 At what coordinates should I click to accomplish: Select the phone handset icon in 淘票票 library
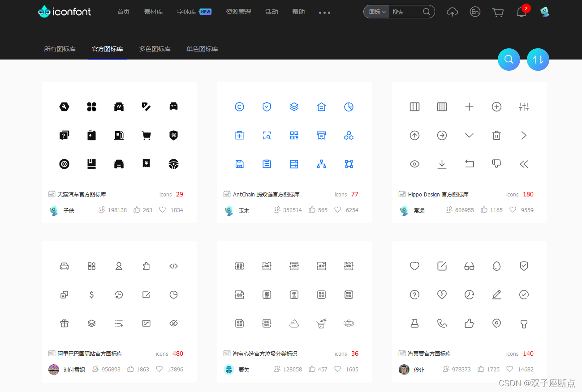click(442, 323)
